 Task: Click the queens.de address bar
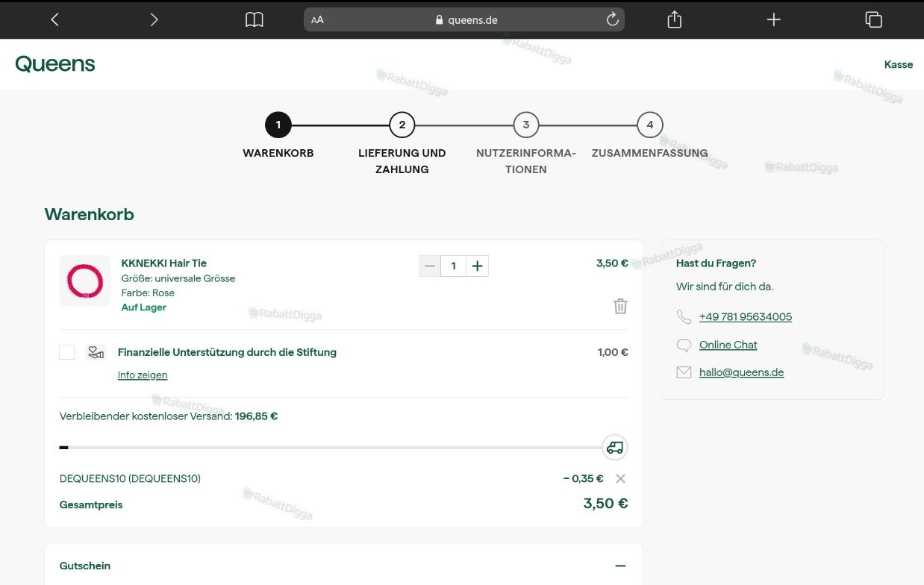[464, 20]
